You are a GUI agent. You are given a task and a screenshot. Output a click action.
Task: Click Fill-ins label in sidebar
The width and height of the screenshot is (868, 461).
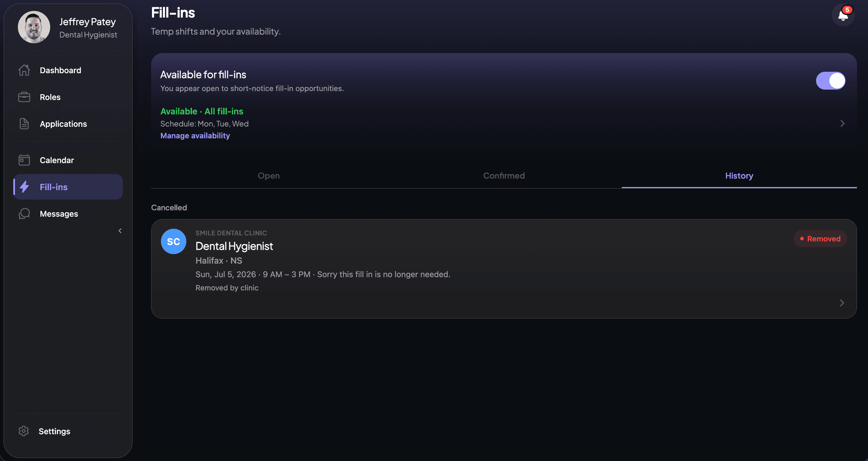pyautogui.click(x=54, y=187)
